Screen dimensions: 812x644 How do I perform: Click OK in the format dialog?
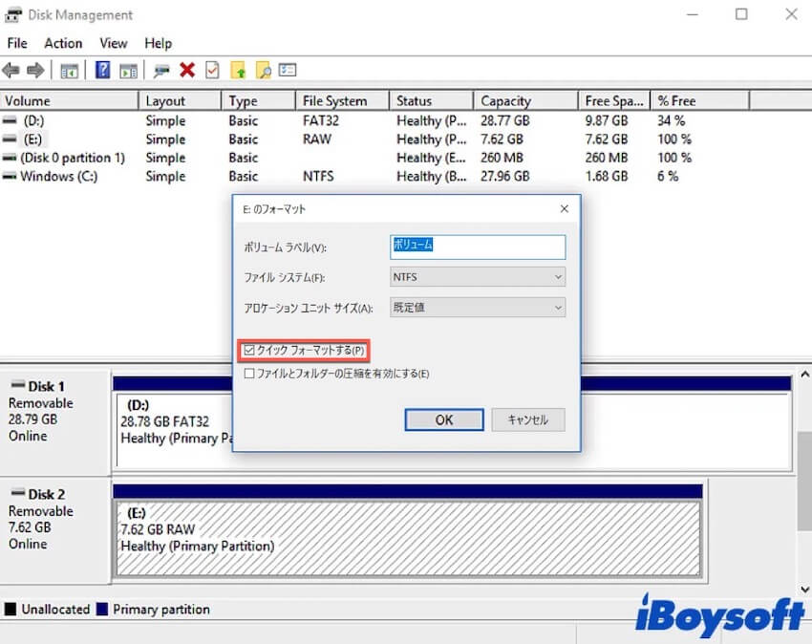click(443, 419)
